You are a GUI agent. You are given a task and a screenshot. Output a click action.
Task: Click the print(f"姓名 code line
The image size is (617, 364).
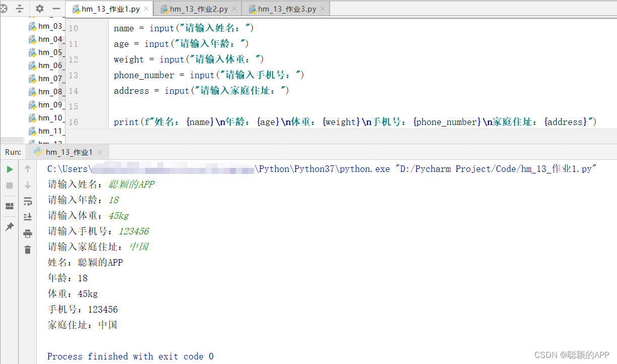coord(355,122)
